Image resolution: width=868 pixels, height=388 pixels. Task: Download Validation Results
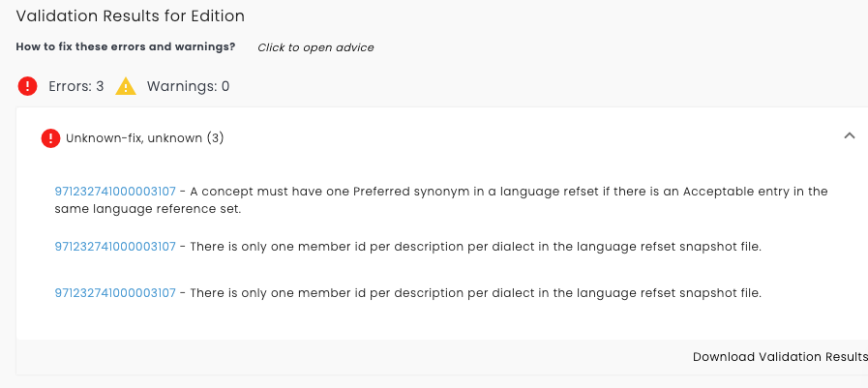tap(779, 357)
